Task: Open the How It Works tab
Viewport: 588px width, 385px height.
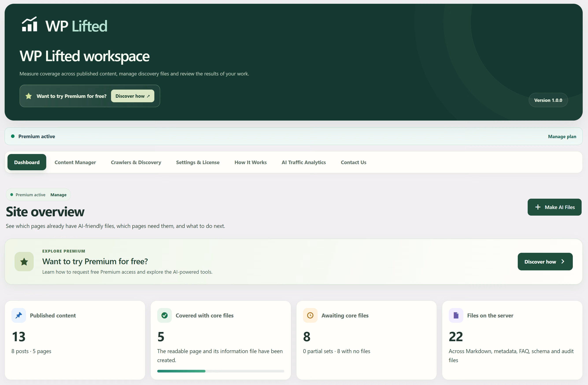Action: coord(251,162)
